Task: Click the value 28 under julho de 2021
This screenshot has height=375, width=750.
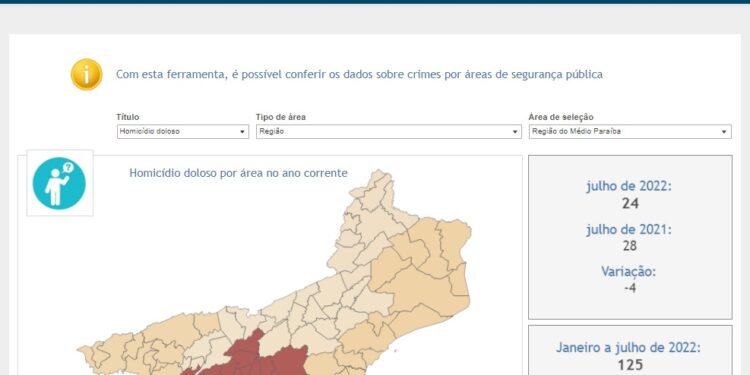Action: (630, 246)
